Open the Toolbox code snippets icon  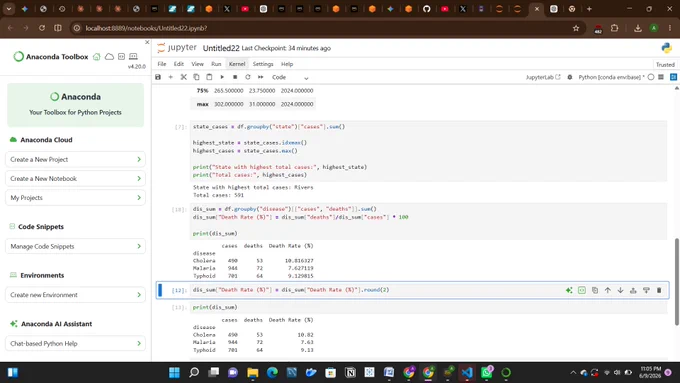pos(121,57)
